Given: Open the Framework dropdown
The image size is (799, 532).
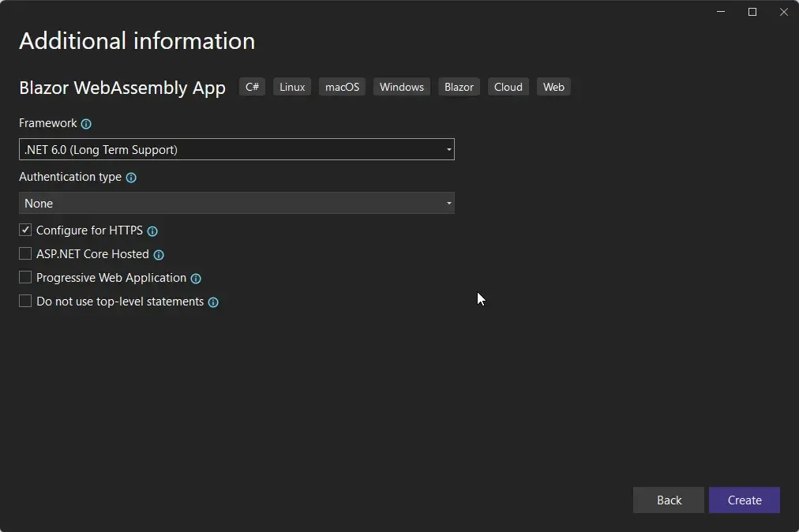Looking at the screenshot, I should tap(237, 149).
